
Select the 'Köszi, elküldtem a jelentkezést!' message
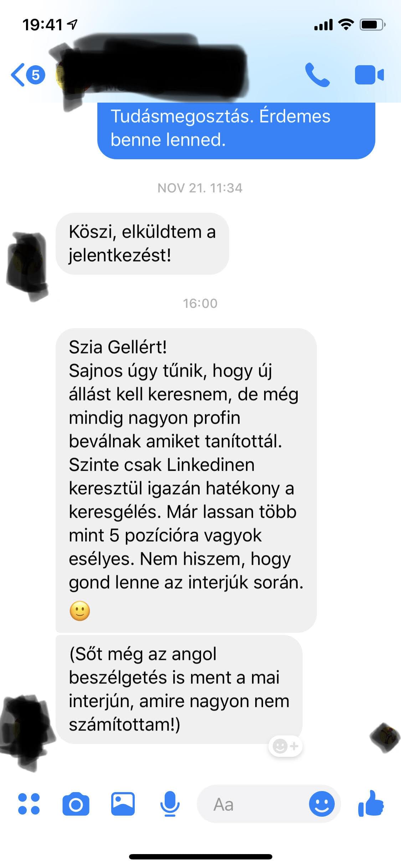142,244
